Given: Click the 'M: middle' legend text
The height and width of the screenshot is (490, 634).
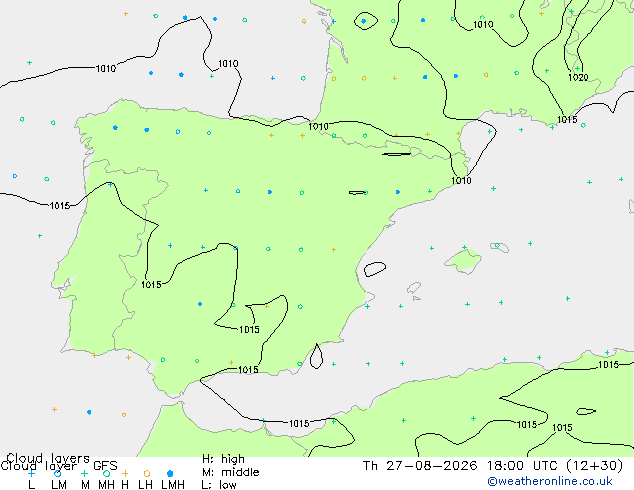Looking at the screenshot, I should (x=230, y=472).
